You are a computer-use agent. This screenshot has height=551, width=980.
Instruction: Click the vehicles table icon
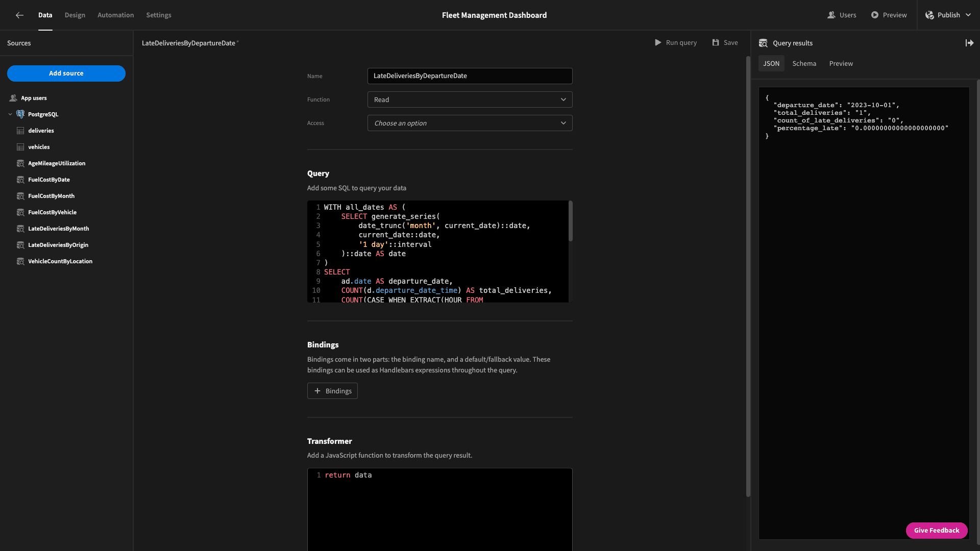pos(20,147)
